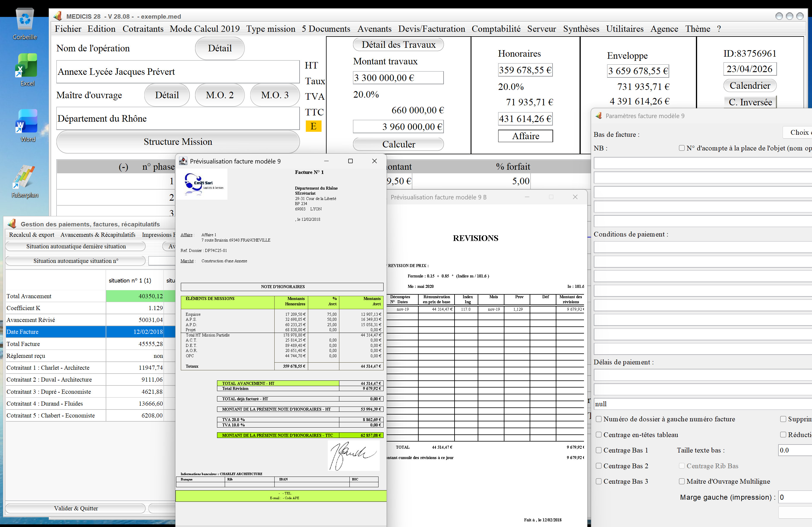Click the Nom de l'opération text field

178,72
